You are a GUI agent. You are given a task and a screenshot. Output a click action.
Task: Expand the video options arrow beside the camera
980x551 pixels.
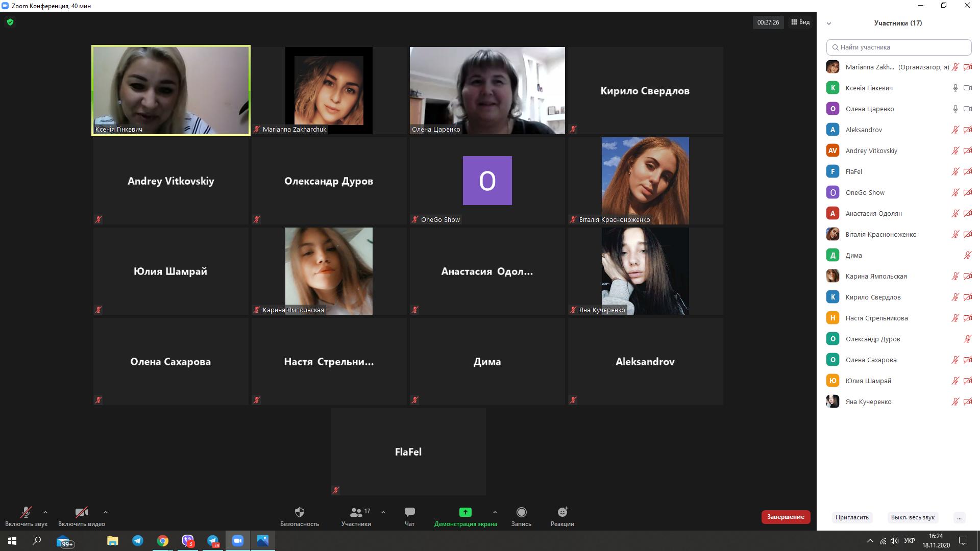coord(106,512)
